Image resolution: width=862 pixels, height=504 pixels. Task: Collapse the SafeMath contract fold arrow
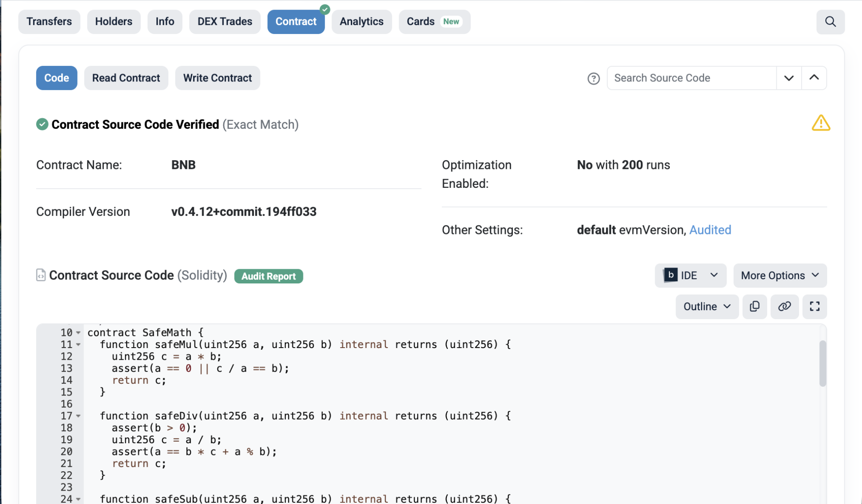tap(78, 333)
